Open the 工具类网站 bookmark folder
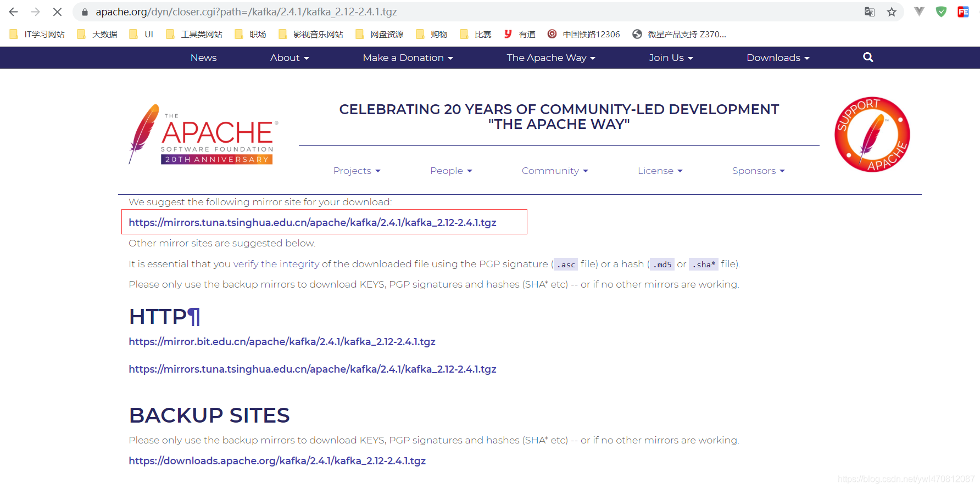This screenshot has width=980, height=489. [194, 34]
